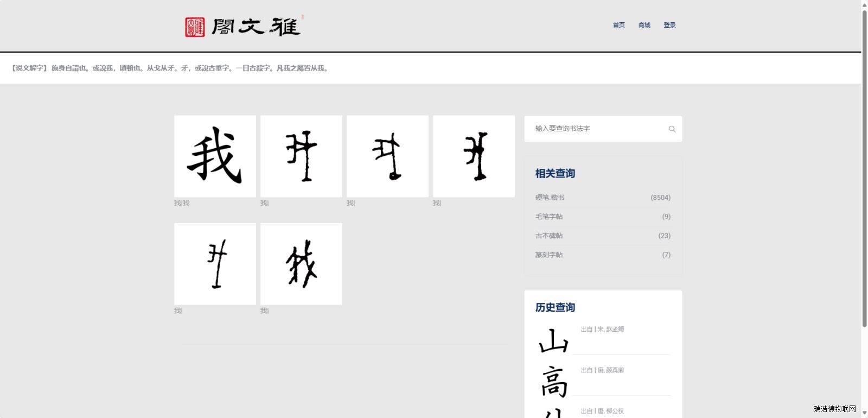Click the 山 history query character
The width and height of the screenshot is (868, 418).
coord(553,341)
